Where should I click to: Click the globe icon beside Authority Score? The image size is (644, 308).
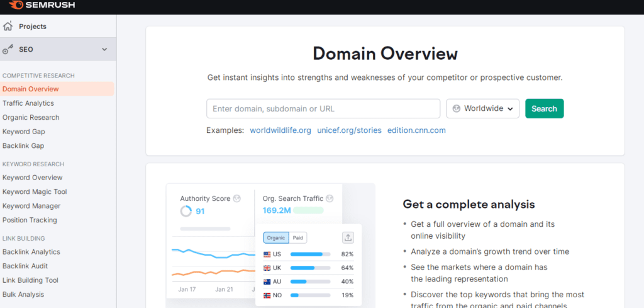[x=236, y=198]
